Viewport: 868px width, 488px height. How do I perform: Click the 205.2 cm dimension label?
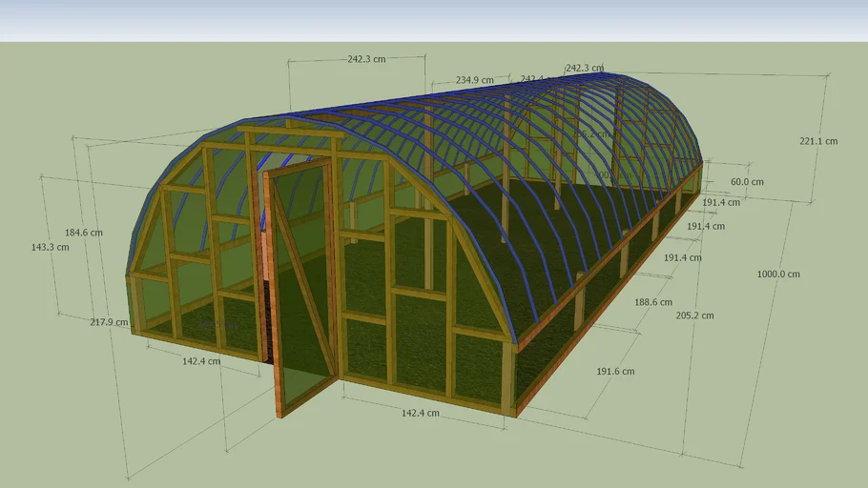[694, 315]
